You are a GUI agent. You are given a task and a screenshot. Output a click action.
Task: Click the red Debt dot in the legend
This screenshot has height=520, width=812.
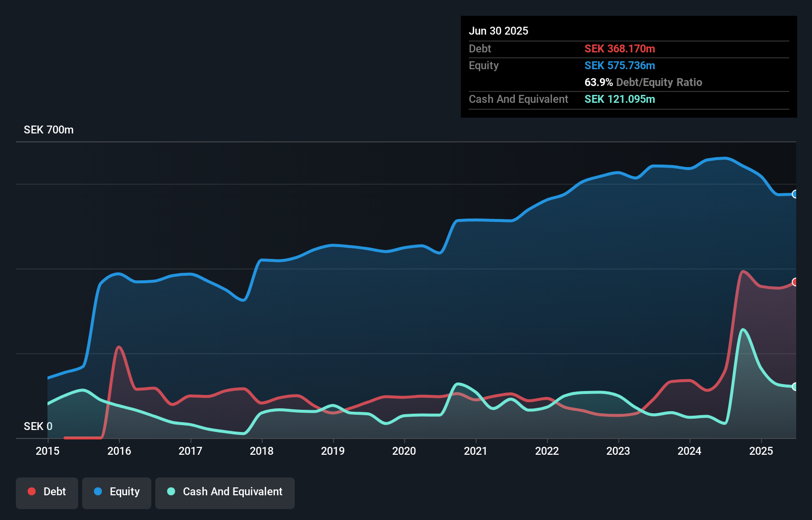tap(31, 491)
